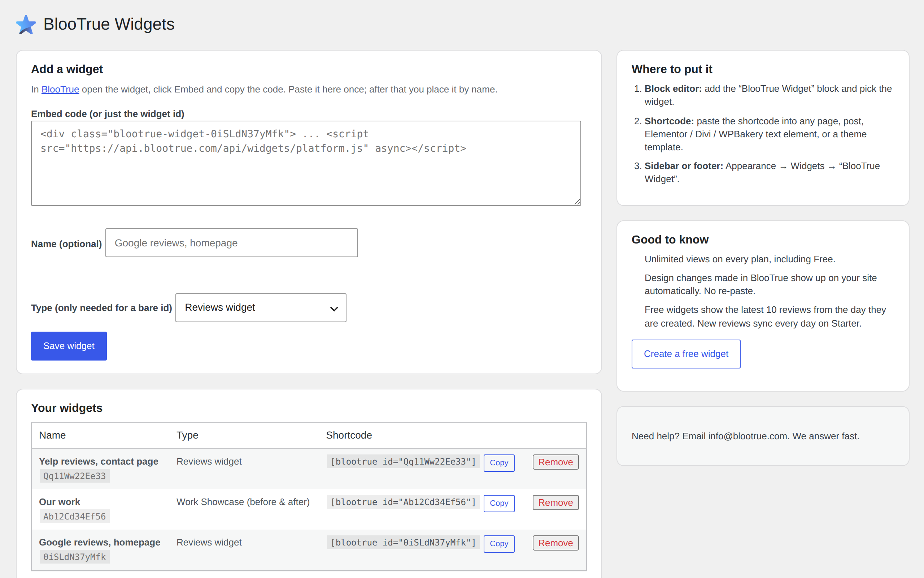
Task: Click the Yelp reviews, contact page name
Action: [99, 462]
